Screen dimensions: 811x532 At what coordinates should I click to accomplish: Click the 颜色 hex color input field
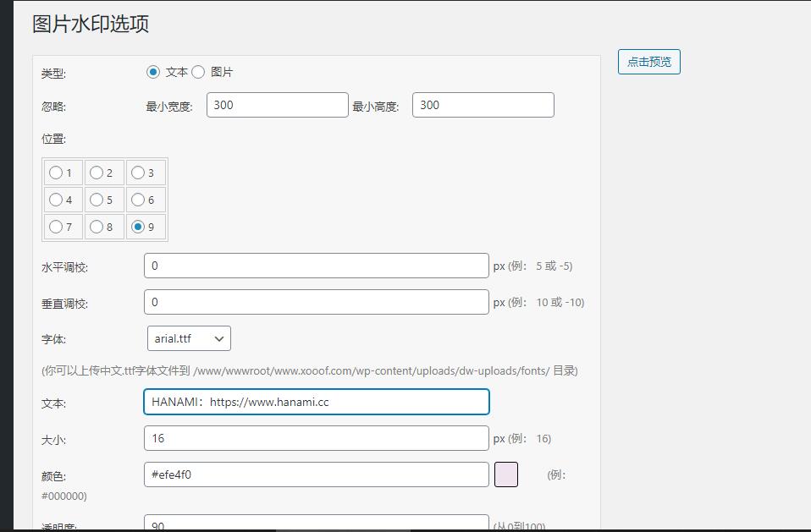click(x=316, y=474)
